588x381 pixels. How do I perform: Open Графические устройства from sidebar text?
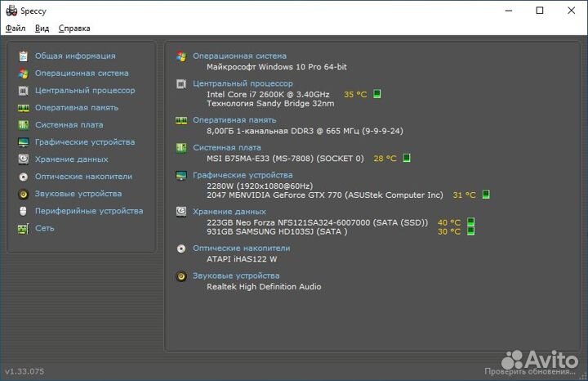coord(85,142)
